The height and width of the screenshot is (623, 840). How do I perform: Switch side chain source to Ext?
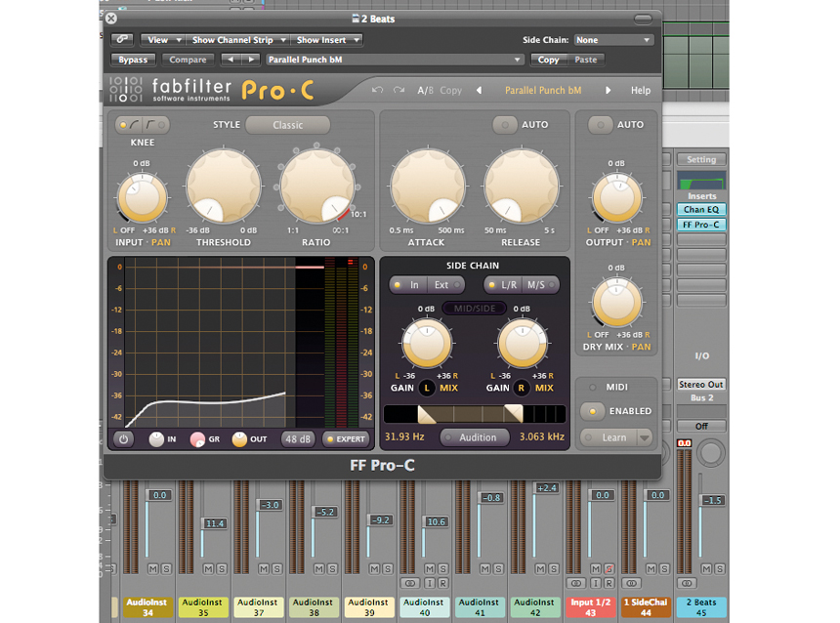pyautogui.click(x=445, y=285)
